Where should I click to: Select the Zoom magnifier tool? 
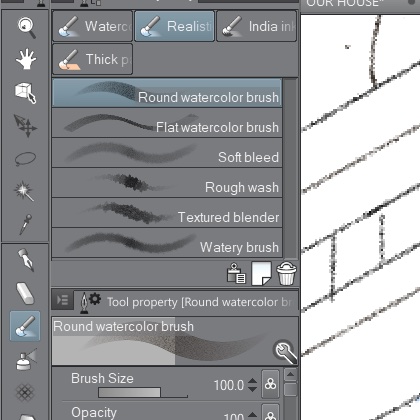pos(26,27)
